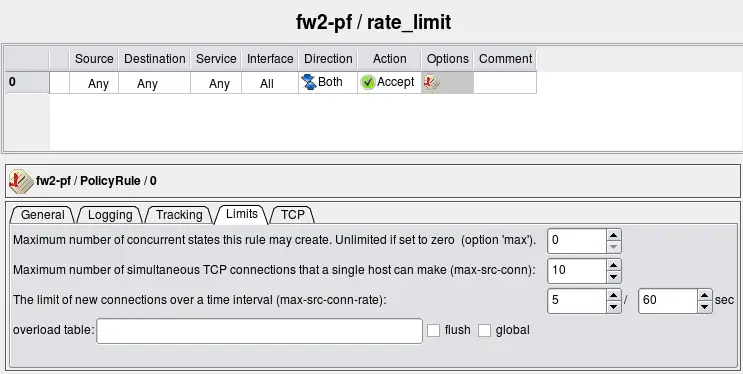Click the Options column header
This screenshot has width=743, height=374.
[x=447, y=59]
